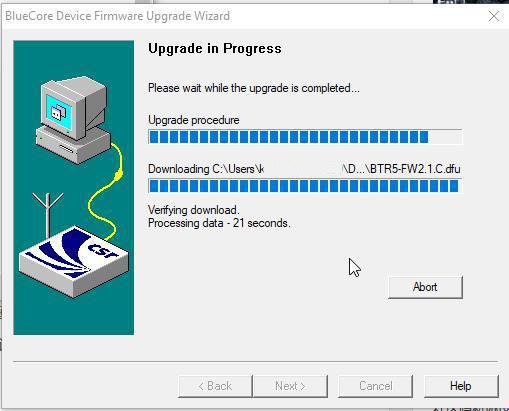Click the Processing data seconds counter text

click(x=219, y=223)
